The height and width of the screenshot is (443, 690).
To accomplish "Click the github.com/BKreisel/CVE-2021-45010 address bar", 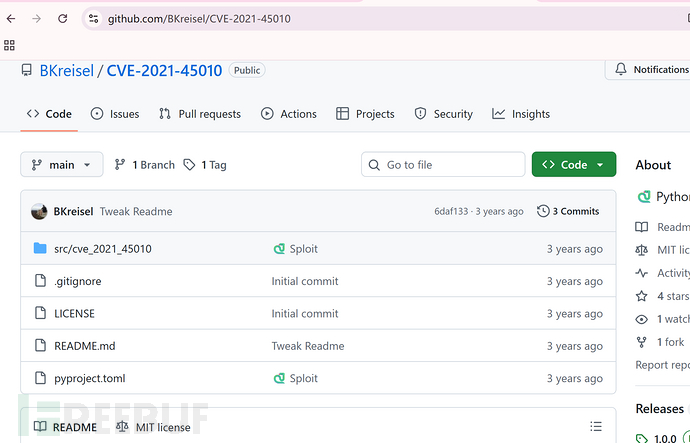I will [199, 19].
